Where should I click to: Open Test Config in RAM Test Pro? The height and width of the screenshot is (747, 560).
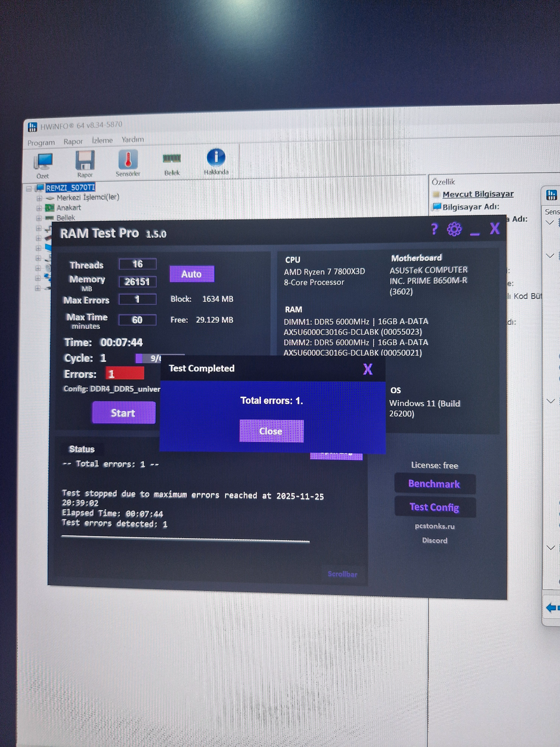click(x=435, y=507)
